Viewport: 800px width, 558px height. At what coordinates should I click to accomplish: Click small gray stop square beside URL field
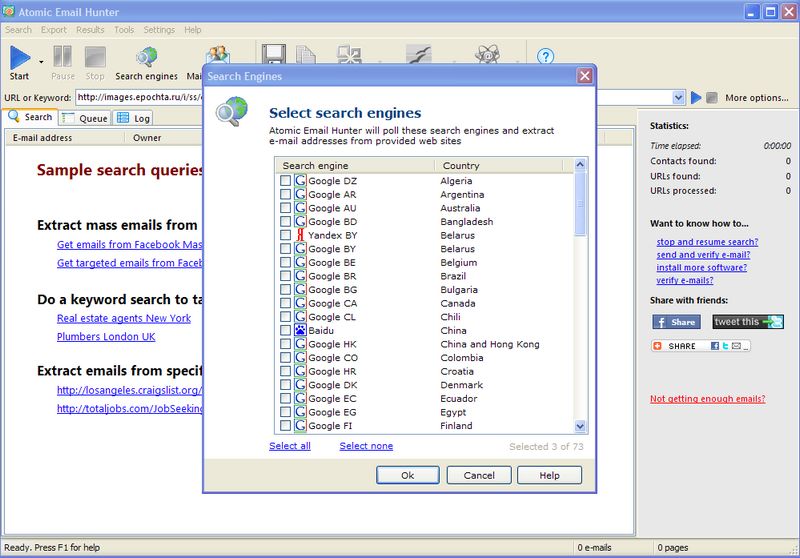[x=712, y=97]
